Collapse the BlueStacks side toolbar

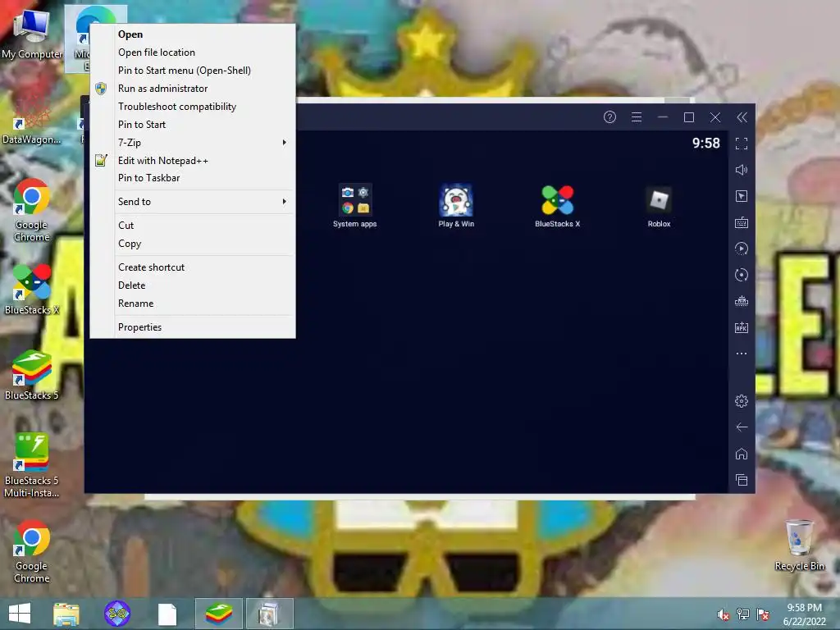(742, 117)
